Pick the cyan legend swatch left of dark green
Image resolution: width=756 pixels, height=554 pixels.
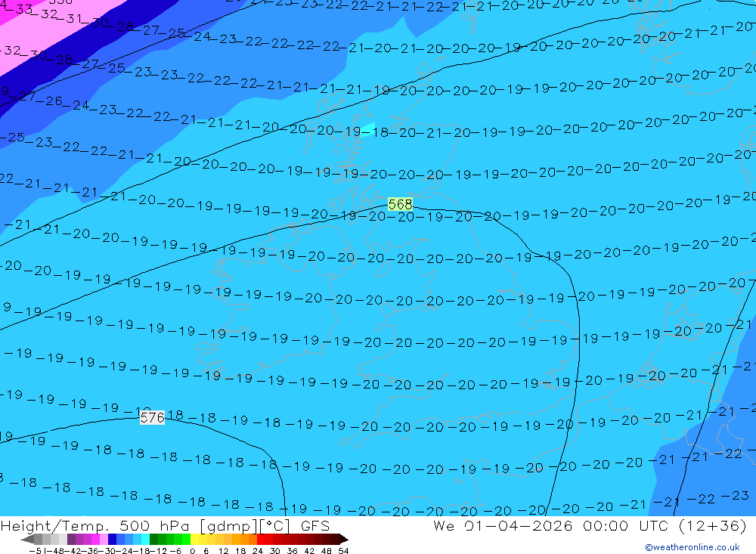click(x=145, y=539)
